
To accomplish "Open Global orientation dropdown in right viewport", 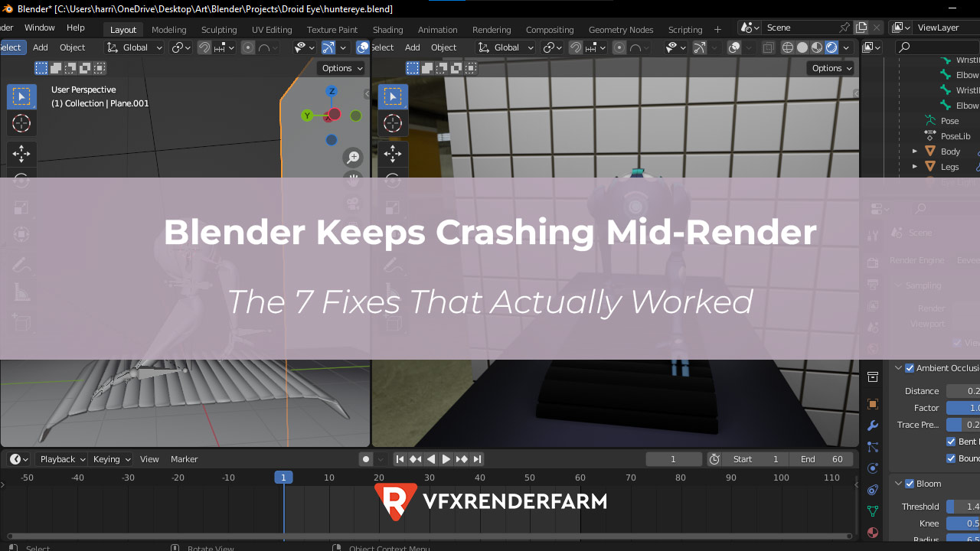I will [x=505, y=47].
